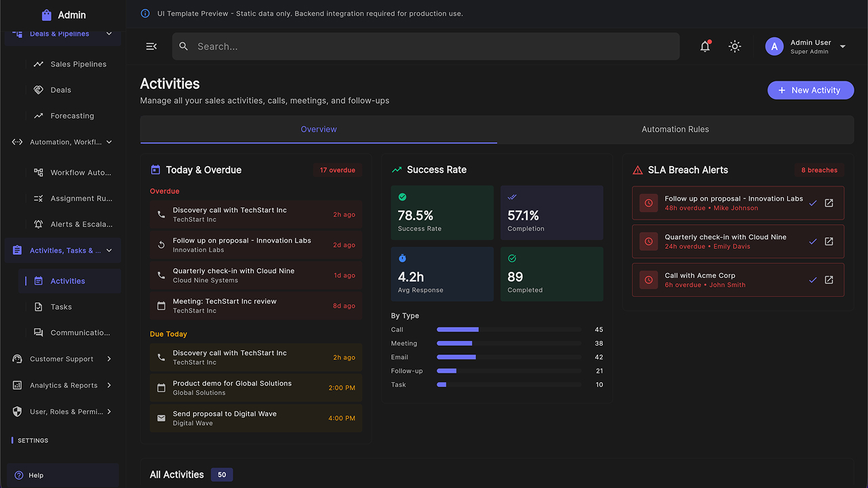Viewport: 868px width, 488px height.
Task: Open Innovation Labs SLA alert in new view
Action: (829, 203)
